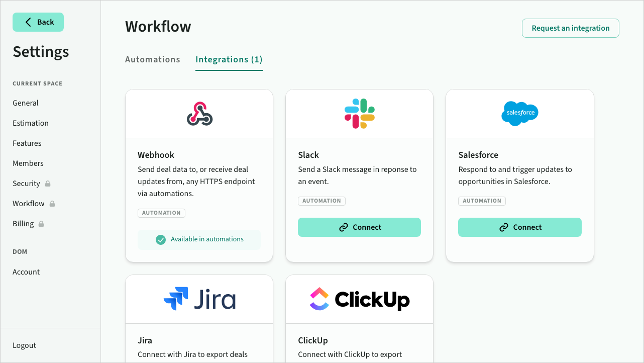This screenshot has width=644, height=363.
Task: Click the Settings sidebar heading
Action: (x=41, y=52)
